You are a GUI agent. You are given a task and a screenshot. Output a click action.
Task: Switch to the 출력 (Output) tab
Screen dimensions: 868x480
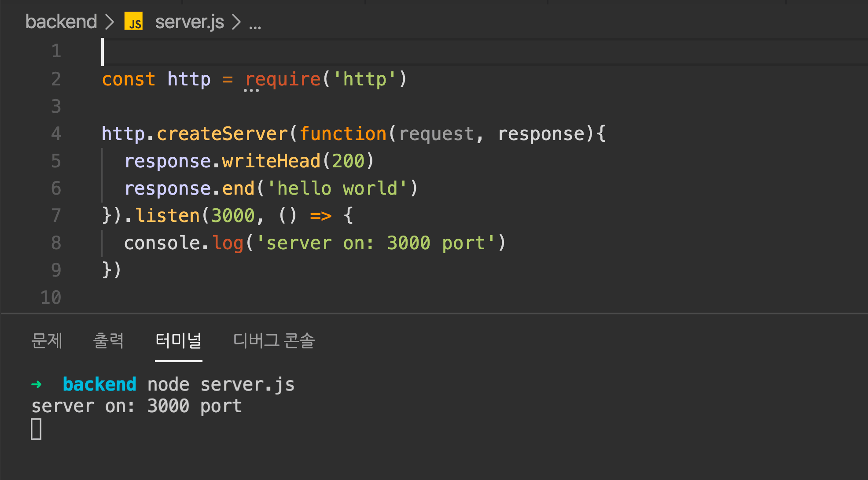[x=108, y=340]
